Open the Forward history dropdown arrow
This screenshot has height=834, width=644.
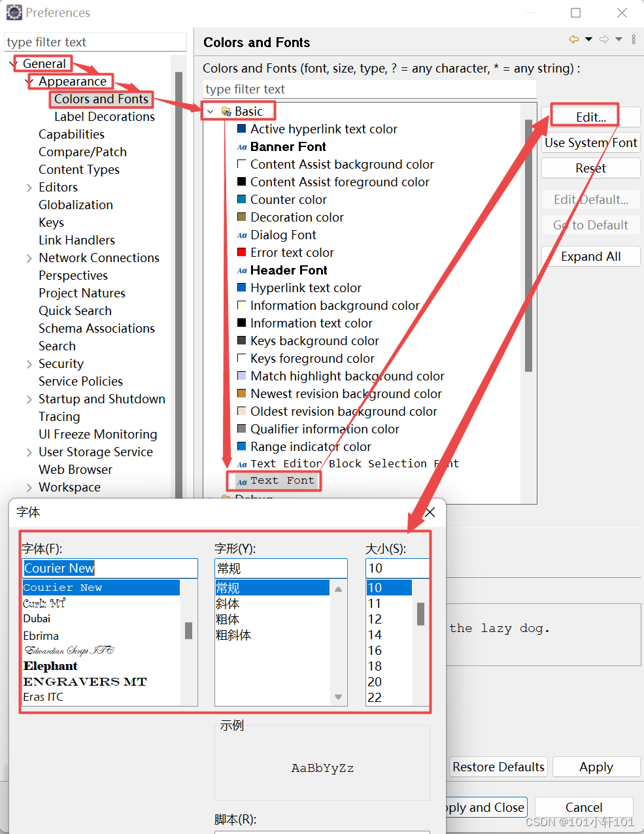click(x=619, y=39)
